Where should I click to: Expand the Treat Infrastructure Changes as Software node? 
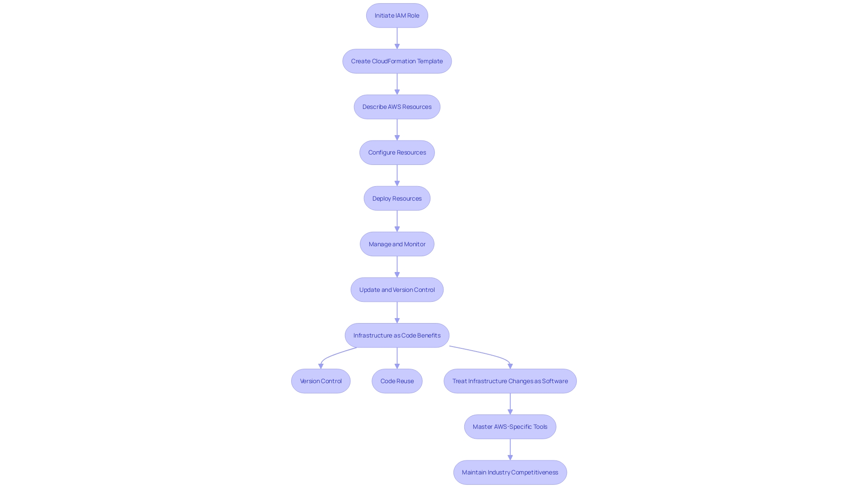tap(509, 381)
